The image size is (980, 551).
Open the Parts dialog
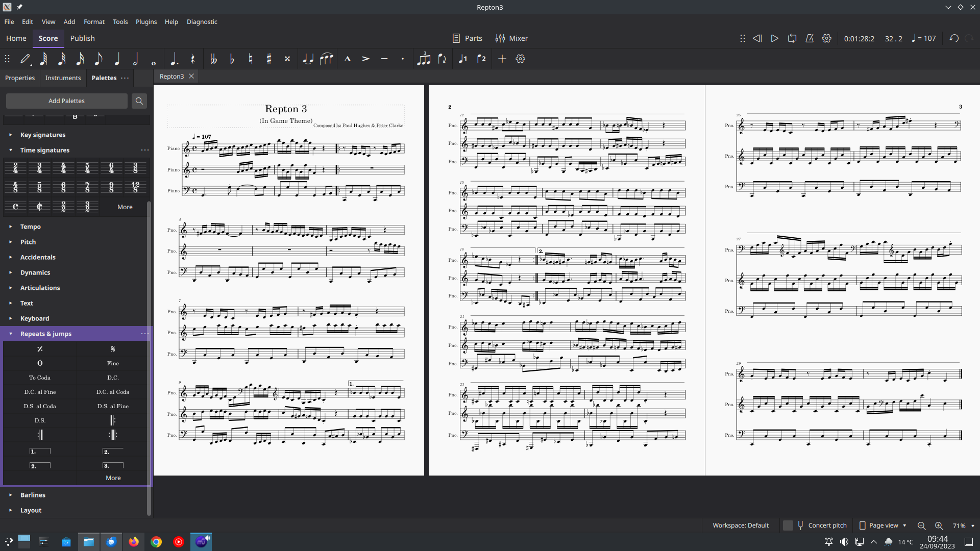tap(467, 38)
